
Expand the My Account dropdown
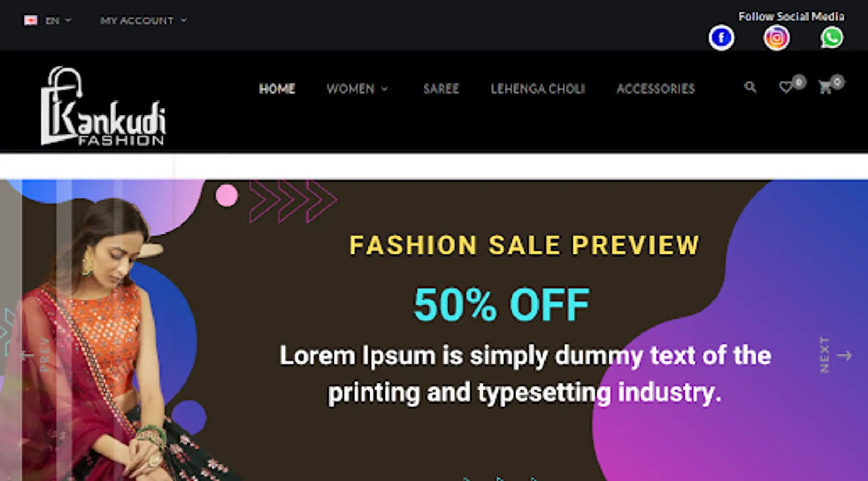tap(143, 20)
